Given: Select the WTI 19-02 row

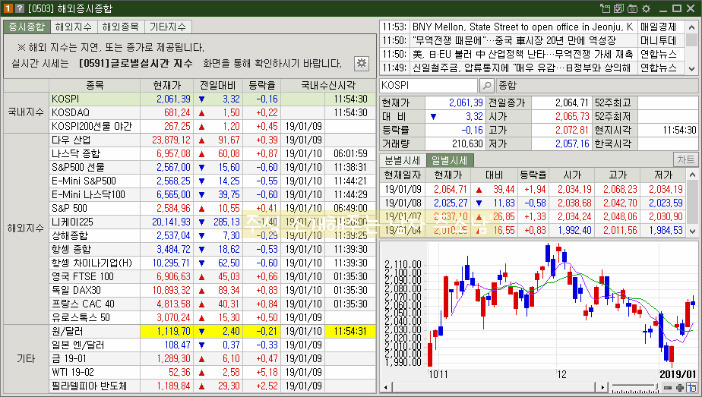Looking at the screenshot, I should [212, 372].
